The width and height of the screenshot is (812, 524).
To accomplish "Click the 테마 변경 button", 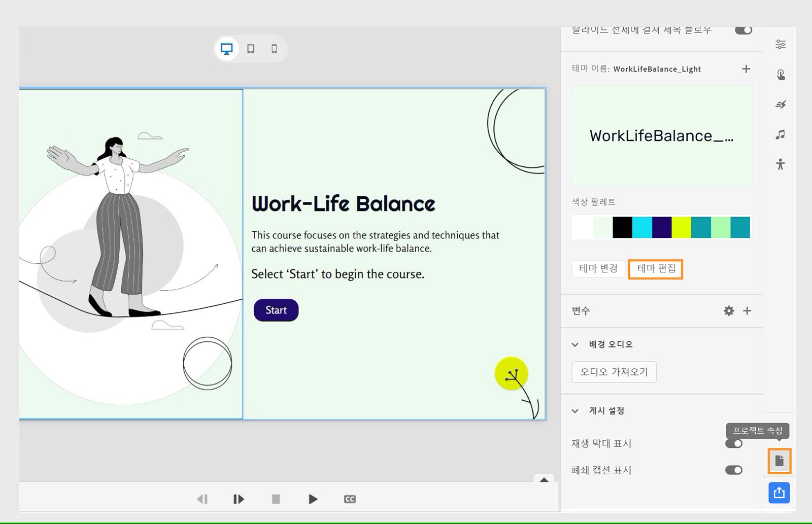I will (598, 269).
